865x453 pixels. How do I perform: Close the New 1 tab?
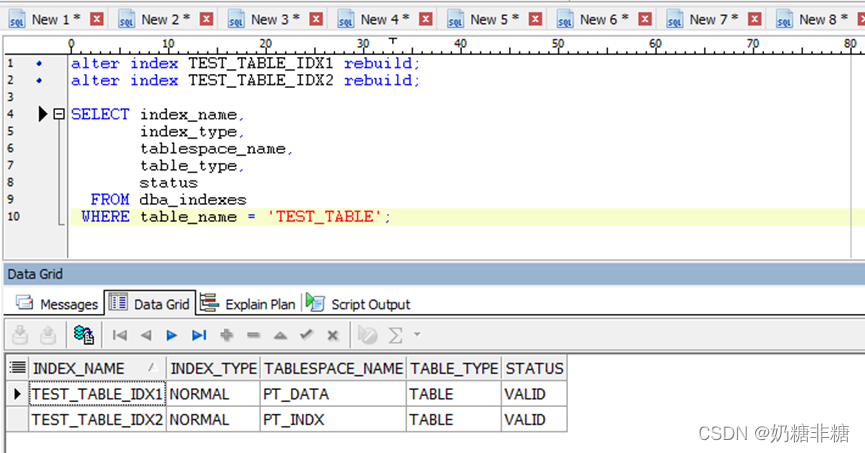coord(97,19)
